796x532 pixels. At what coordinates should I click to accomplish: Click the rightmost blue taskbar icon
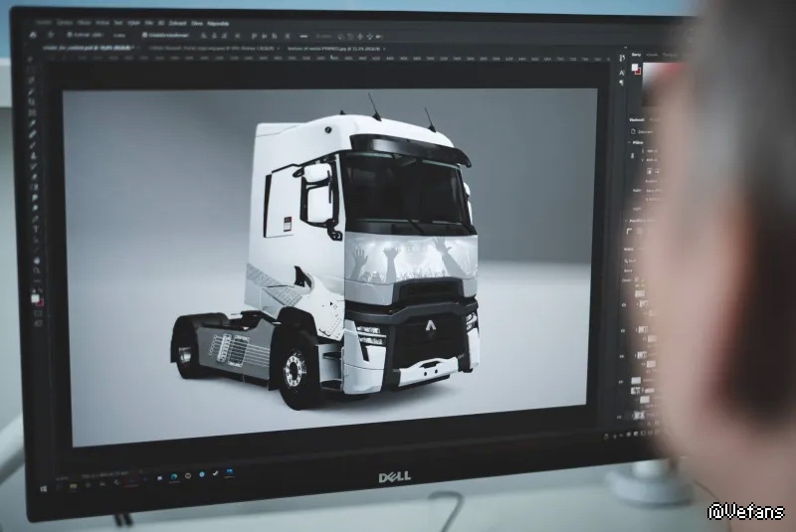click(230, 471)
